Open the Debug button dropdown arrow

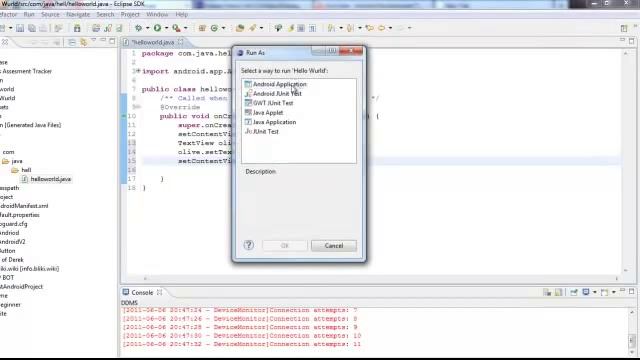coord(147,28)
